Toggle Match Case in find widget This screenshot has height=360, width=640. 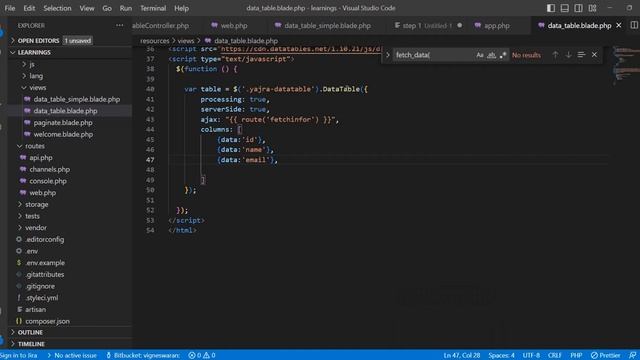tap(480, 55)
